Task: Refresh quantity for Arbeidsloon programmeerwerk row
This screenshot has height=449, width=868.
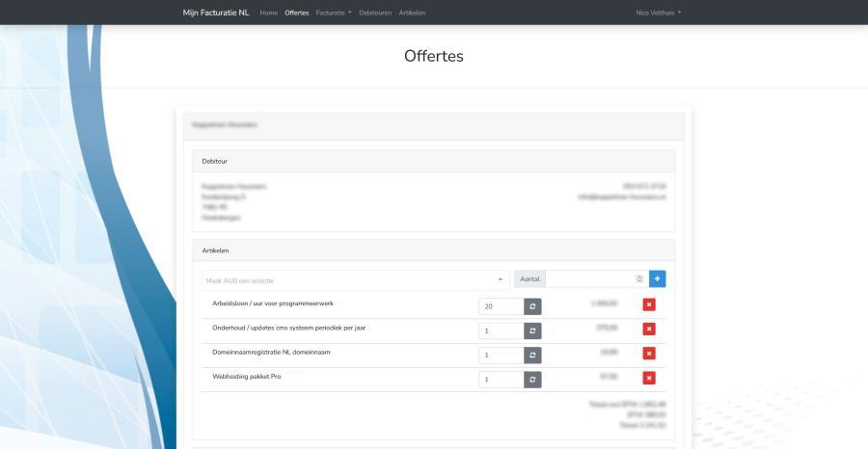Action: pos(532,305)
